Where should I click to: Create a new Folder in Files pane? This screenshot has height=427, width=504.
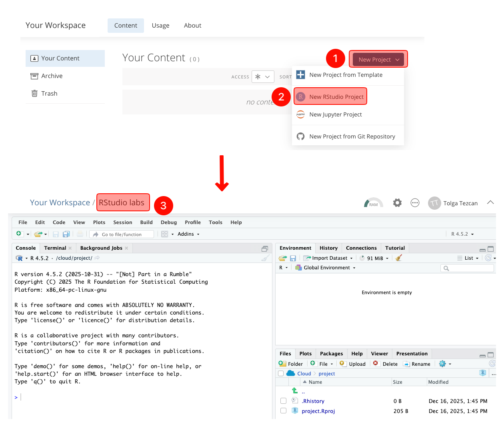(x=291, y=364)
